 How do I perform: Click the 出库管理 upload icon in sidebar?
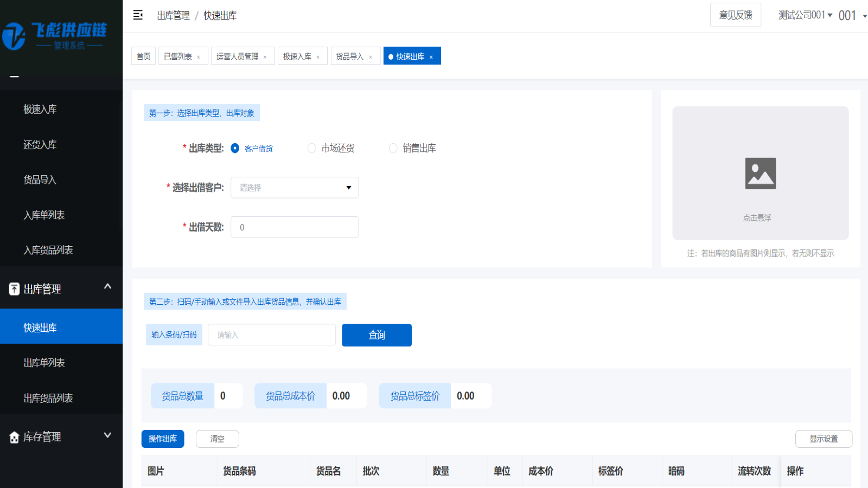(14, 289)
